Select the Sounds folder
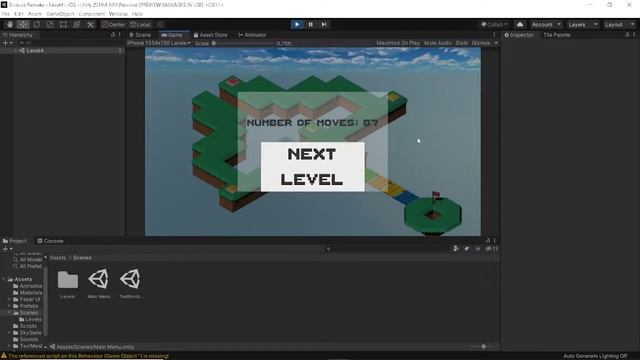 coord(26,339)
